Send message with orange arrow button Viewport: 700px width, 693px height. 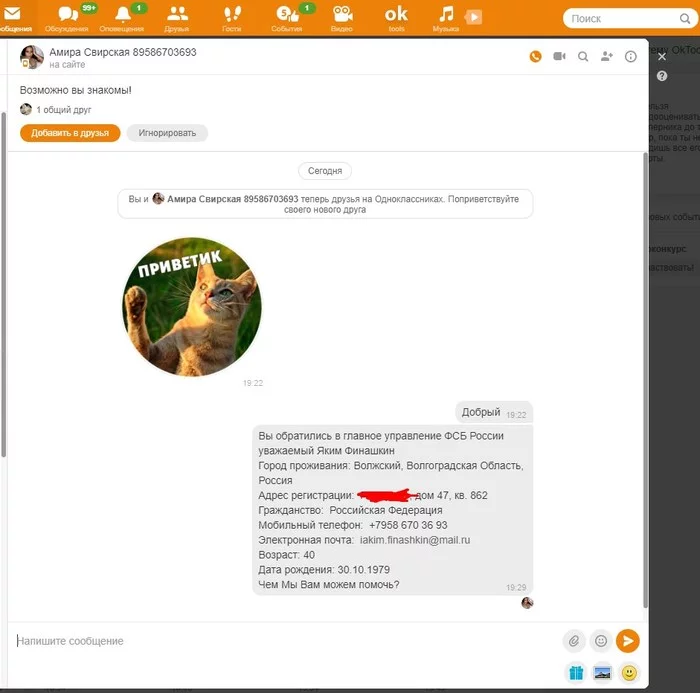[x=628, y=641]
